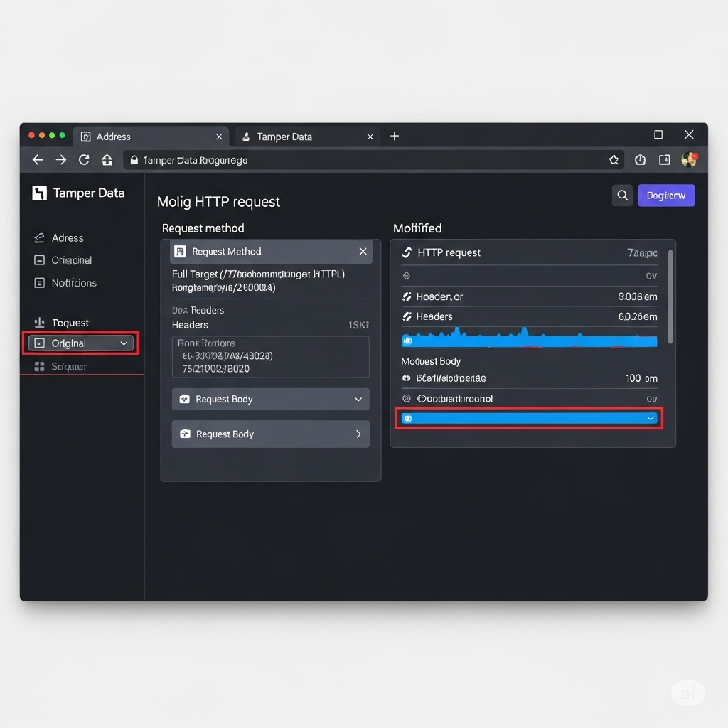Image resolution: width=728 pixels, height=728 pixels.
Task: Click the icon next to 100 om row
Action: click(x=407, y=378)
